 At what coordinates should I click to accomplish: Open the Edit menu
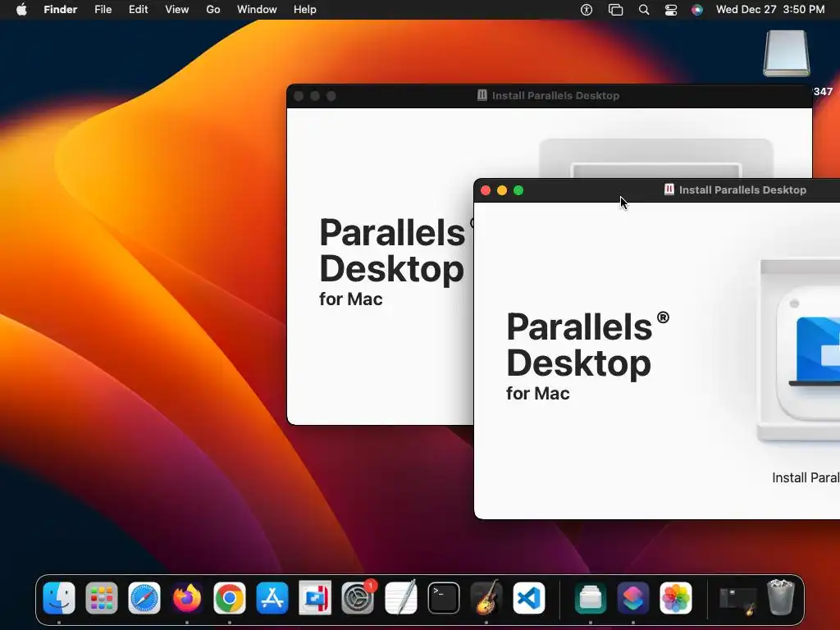click(138, 10)
